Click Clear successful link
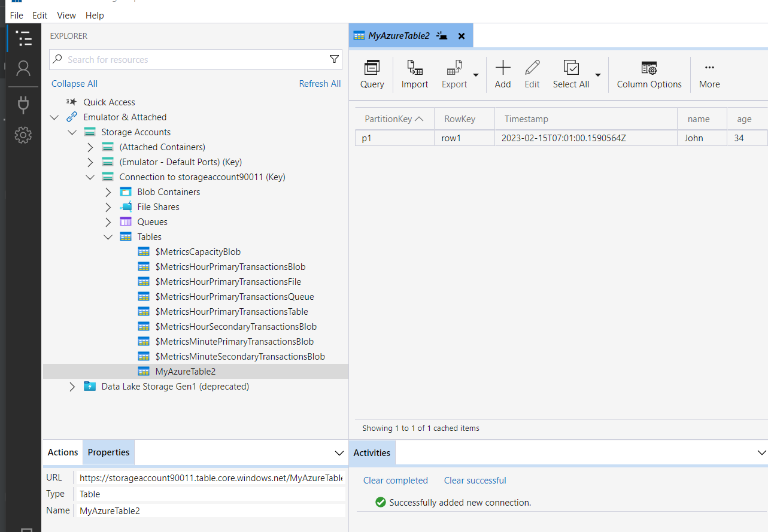 (475, 481)
